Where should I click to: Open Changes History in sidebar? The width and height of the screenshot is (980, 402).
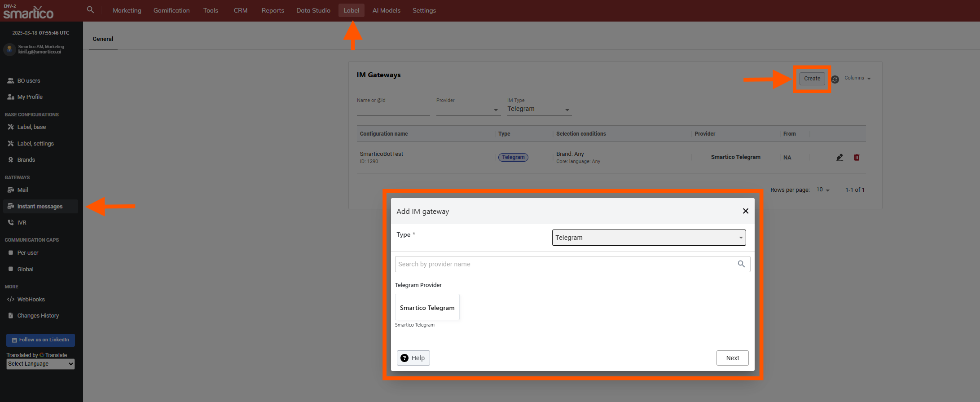point(38,316)
